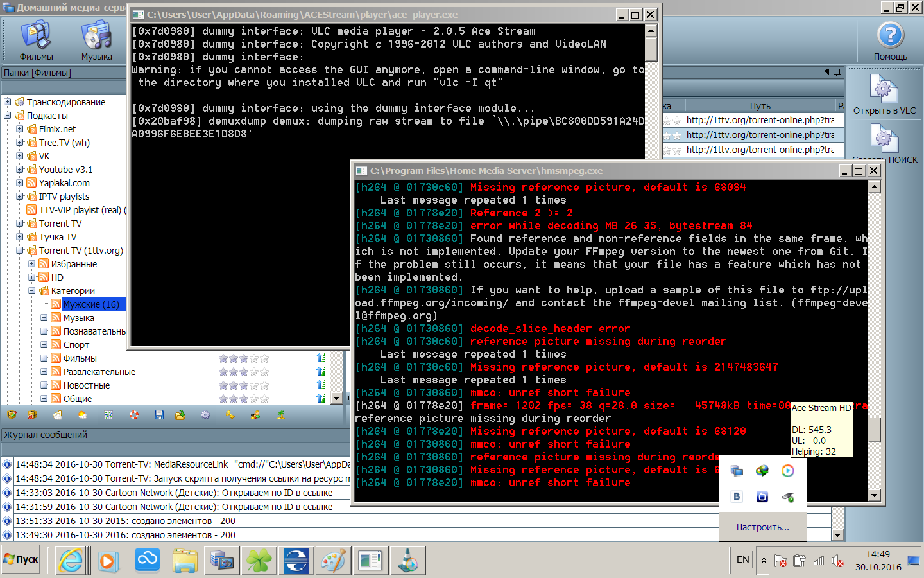Click the lifebuoy icon in bottom toolbar
This screenshot has width=924, height=578.
click(133, 416)
